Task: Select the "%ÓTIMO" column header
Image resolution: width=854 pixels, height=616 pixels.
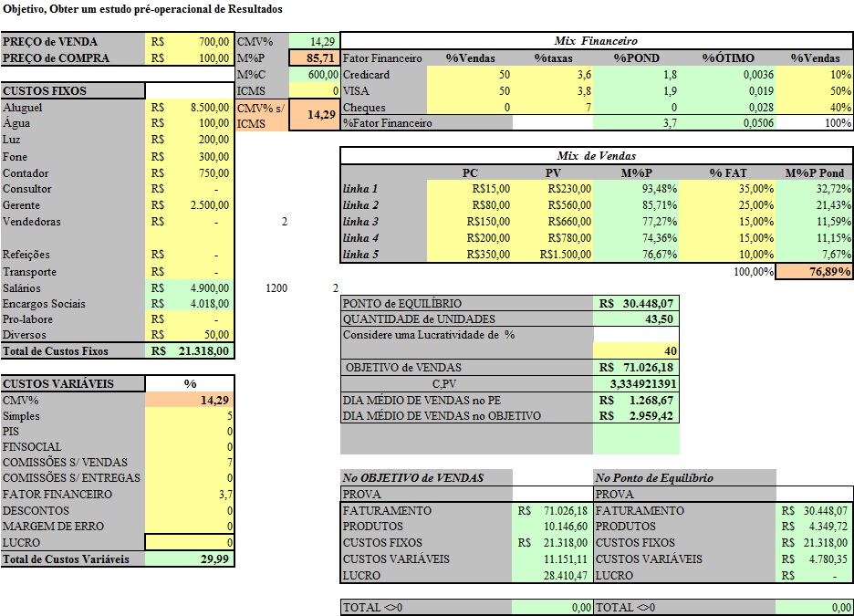Action: point(728,58)
